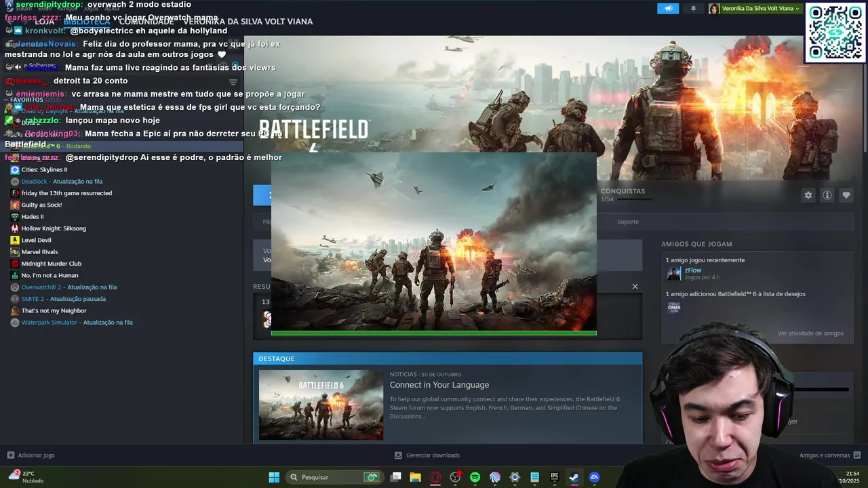868x488 pixels.
Task: Click the achievements 1/54 progress bar
Action: 635,199
